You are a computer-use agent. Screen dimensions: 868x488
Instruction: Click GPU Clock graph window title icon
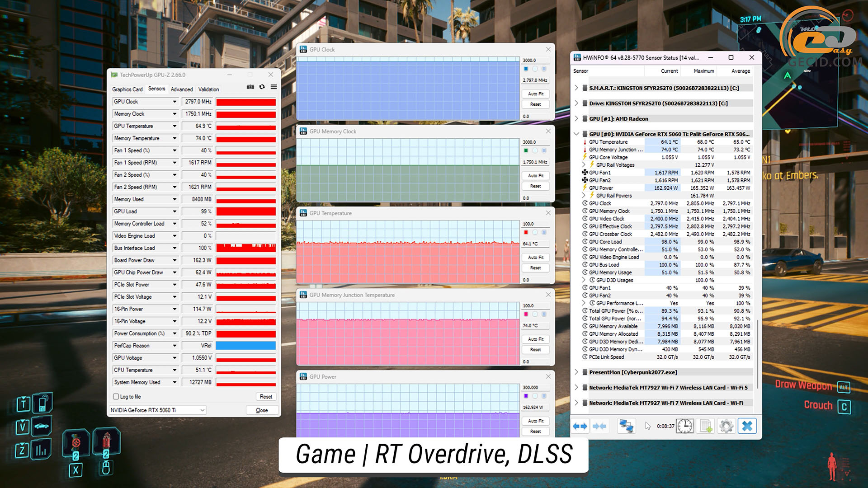tap(303, 49)
